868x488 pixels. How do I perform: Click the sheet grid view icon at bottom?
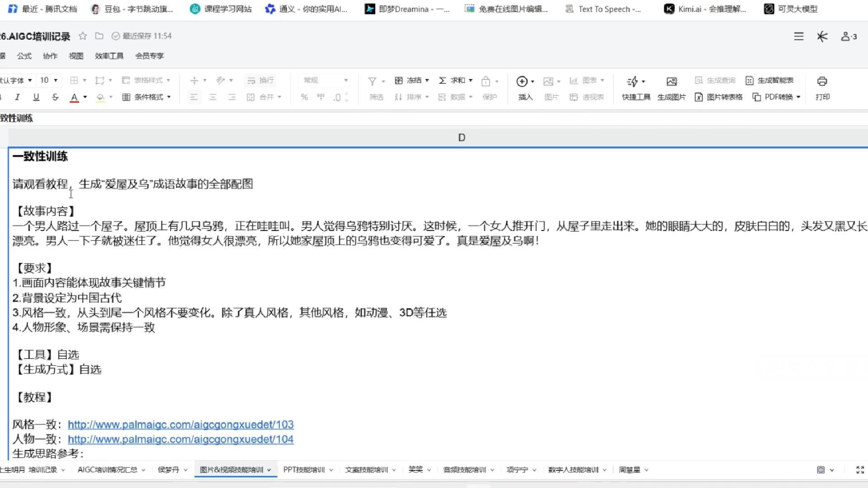pos(821,470)
